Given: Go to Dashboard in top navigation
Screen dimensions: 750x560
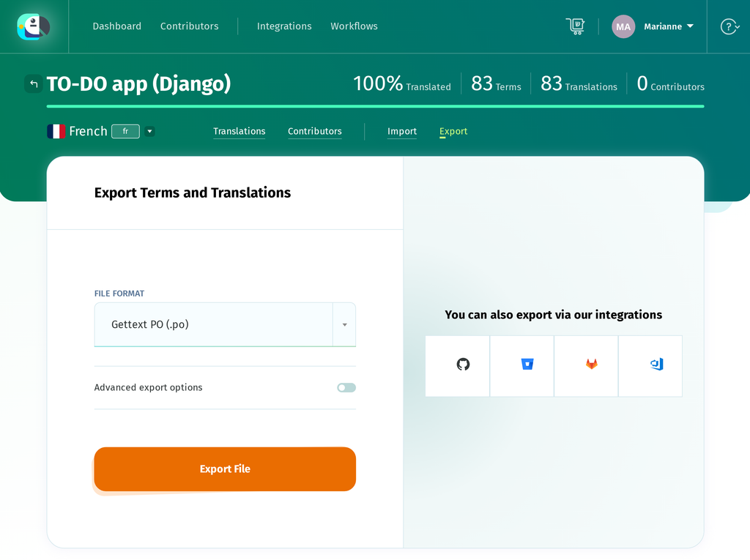Looking at the screenshot, I should [x=116, y=26].
